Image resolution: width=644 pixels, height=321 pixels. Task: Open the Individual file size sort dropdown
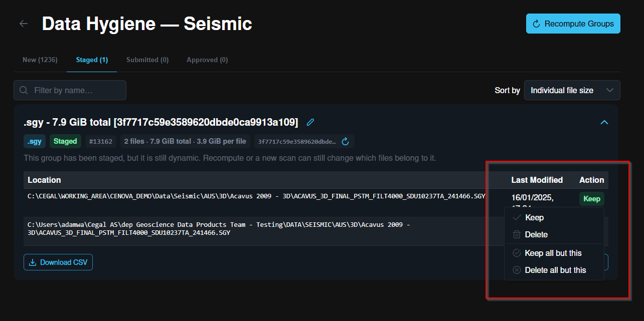point(572,90)
